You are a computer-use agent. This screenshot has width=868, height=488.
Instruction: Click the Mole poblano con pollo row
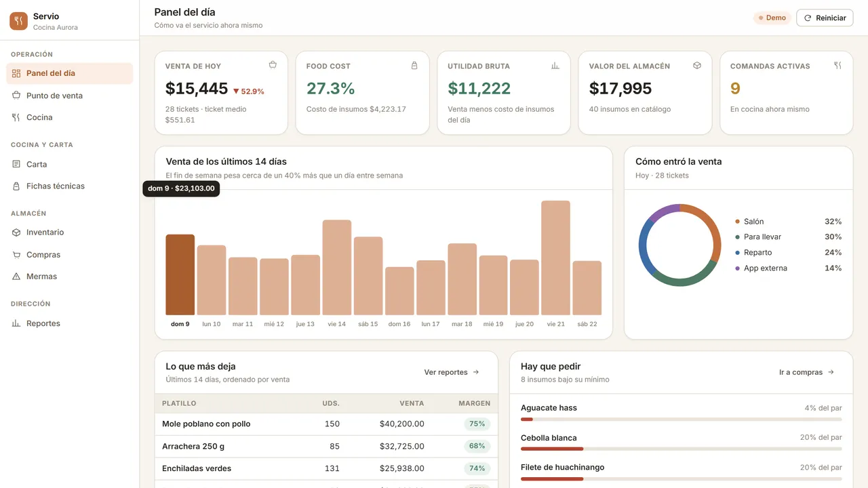pyautogui.click(x=326, y=424)
